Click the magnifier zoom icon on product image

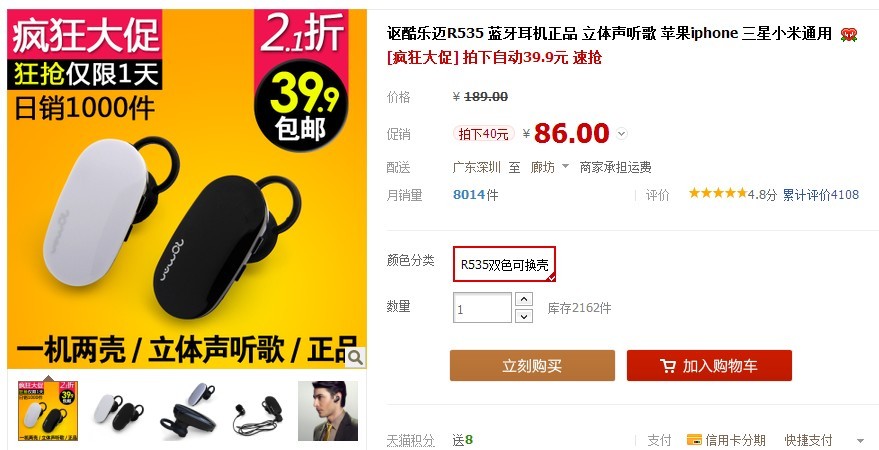355,357
